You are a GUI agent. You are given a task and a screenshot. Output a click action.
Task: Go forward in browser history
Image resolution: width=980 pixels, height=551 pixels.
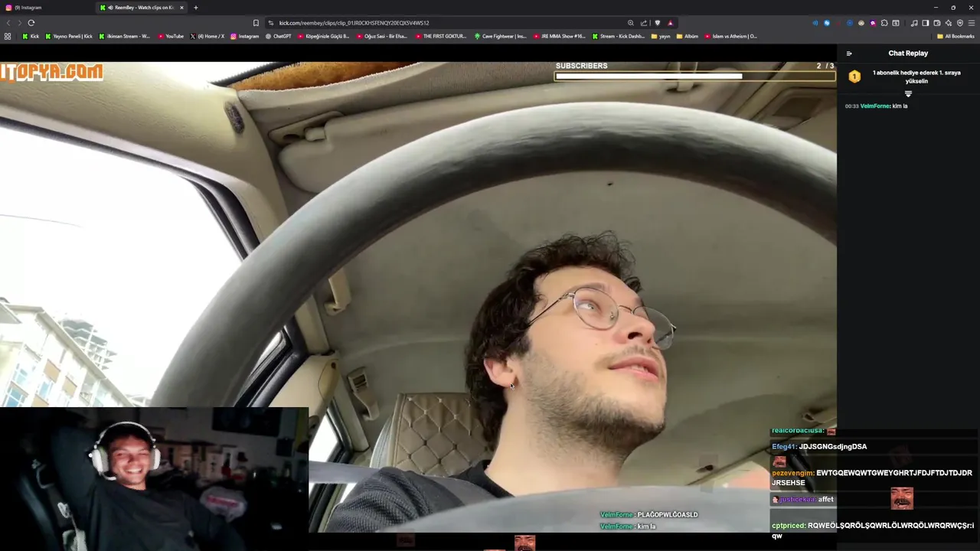click(19, 23)
